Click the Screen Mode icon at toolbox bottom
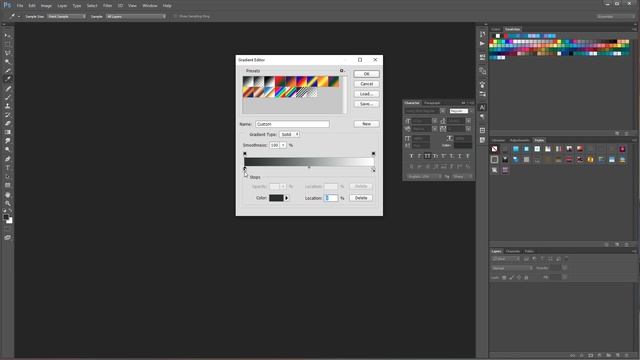This screenshot has width=640, height=360. pyautogui.click(x=8, y=237)
